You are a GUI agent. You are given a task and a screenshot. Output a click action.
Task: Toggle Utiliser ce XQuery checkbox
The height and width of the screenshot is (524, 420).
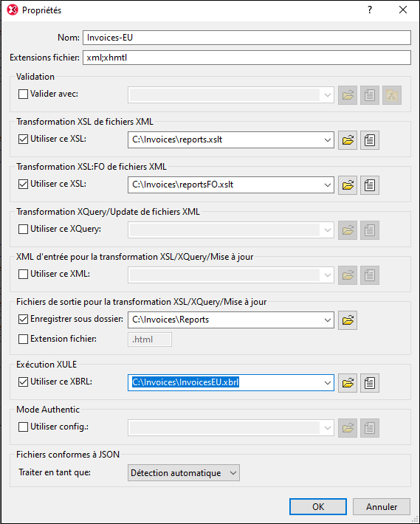click(x=23, y=230)
